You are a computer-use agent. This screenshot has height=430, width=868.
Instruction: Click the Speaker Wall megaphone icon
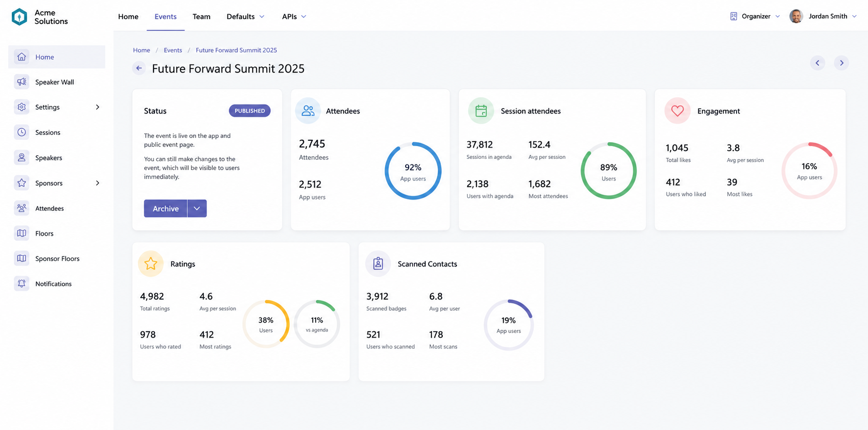pyautogui.click(x=21, y=82)
